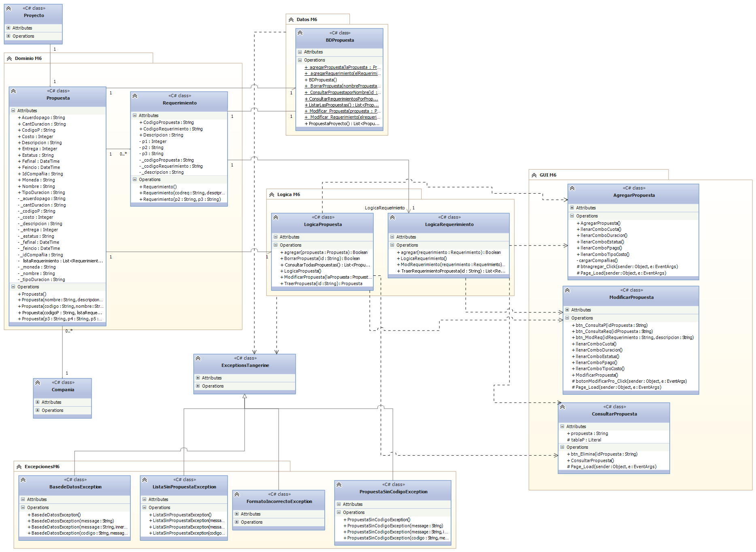Collapse the LogicaRequerimiento class chevron icon
The height and width of the screenshot is (552, 756).
coord(392,217)
